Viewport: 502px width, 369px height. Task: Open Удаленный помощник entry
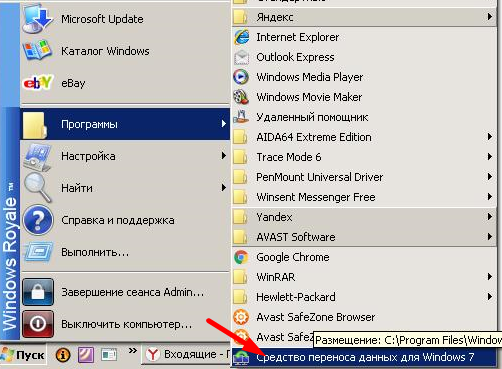(364, 117)
